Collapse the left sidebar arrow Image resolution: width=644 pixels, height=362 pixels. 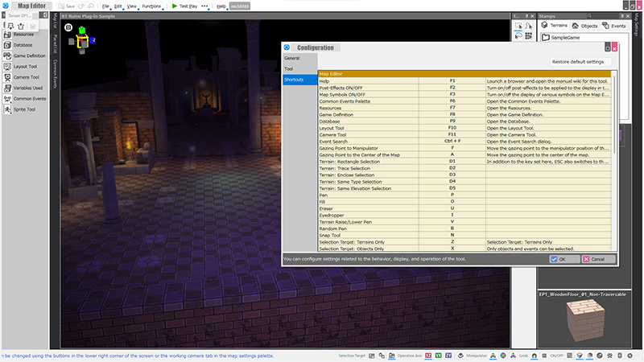pyautogui.click(x=45, y=15)
